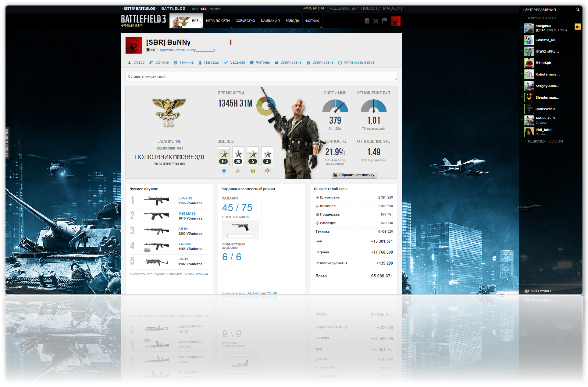Open the crossed-swords battle reports icon
The width and height of the screenshot is (588, 387).
(x=376, y=21)
